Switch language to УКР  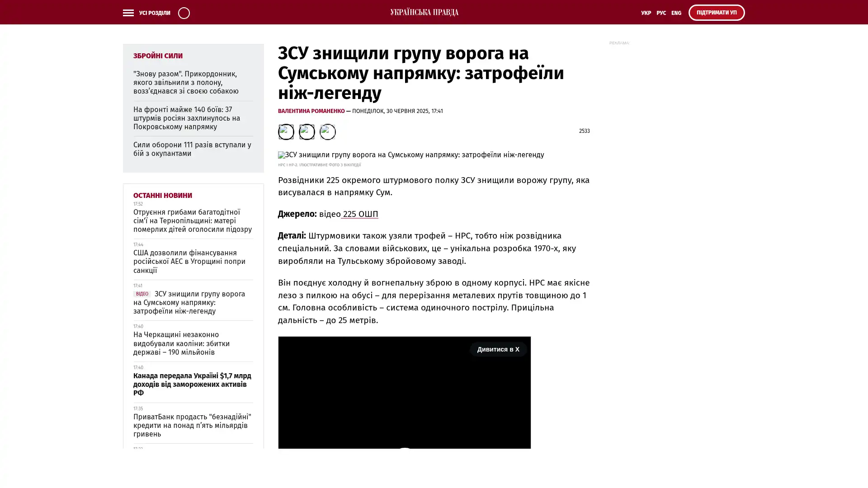coord(646,13)
